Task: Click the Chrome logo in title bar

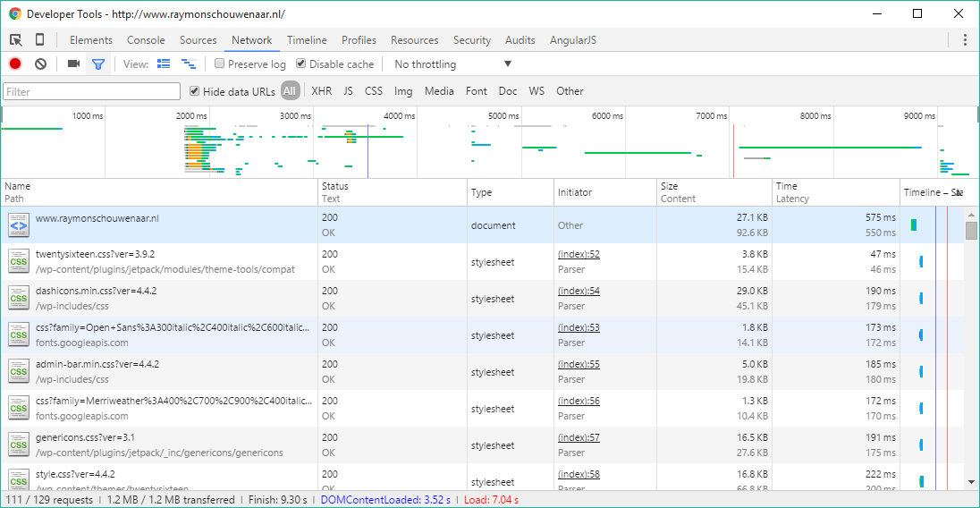Action: [15, 13]
